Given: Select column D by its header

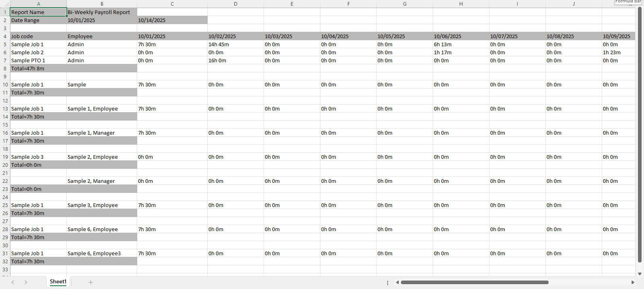Looking at the screenshot, I should (235, 4).
